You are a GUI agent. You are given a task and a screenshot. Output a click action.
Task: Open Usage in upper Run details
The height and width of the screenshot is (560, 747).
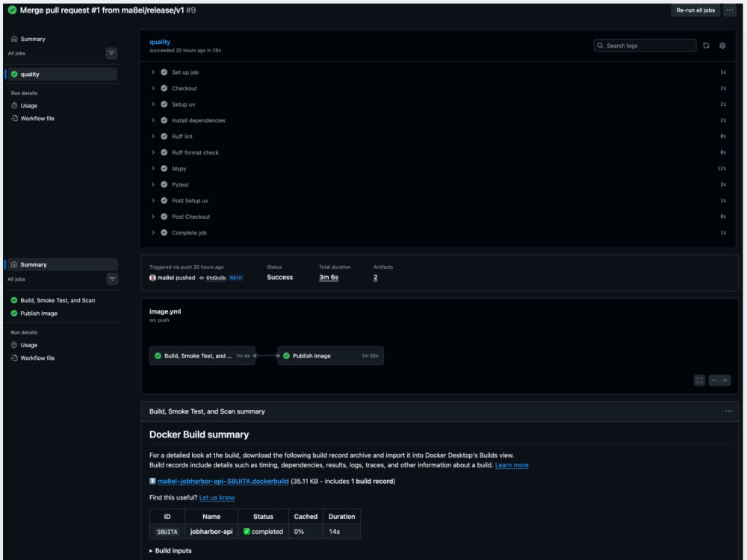(28, 106)
